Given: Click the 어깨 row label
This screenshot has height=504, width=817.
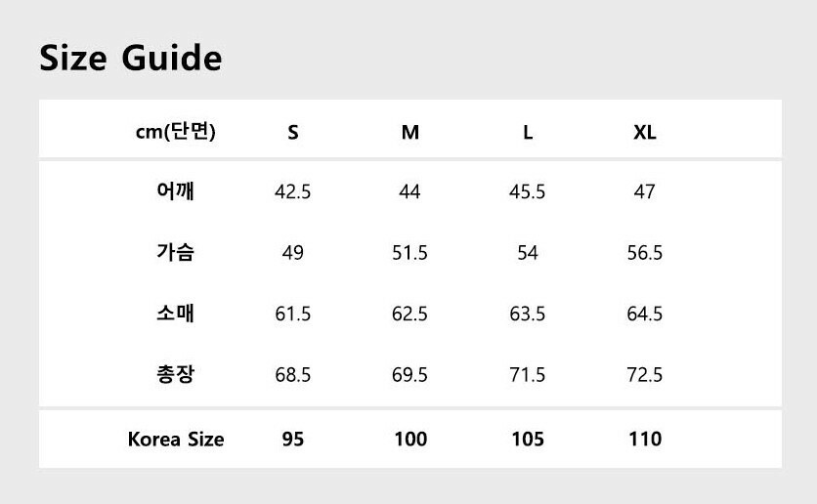Looking at the screenshot, I should [176, 191].
